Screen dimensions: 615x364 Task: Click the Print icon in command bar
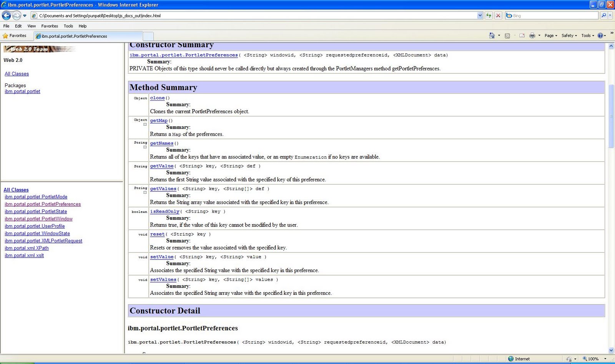click(x=532, y=36)
